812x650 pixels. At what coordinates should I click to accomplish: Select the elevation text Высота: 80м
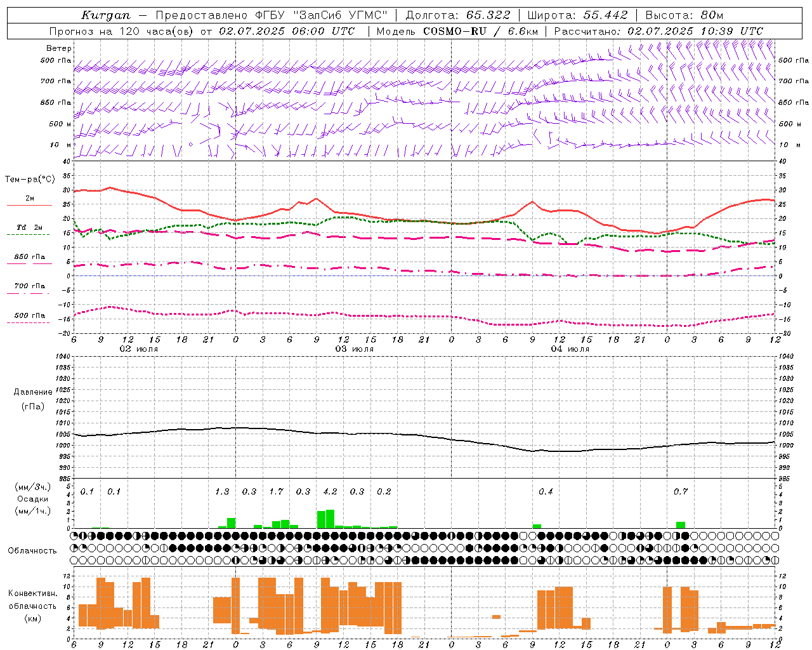click(684, 15)
